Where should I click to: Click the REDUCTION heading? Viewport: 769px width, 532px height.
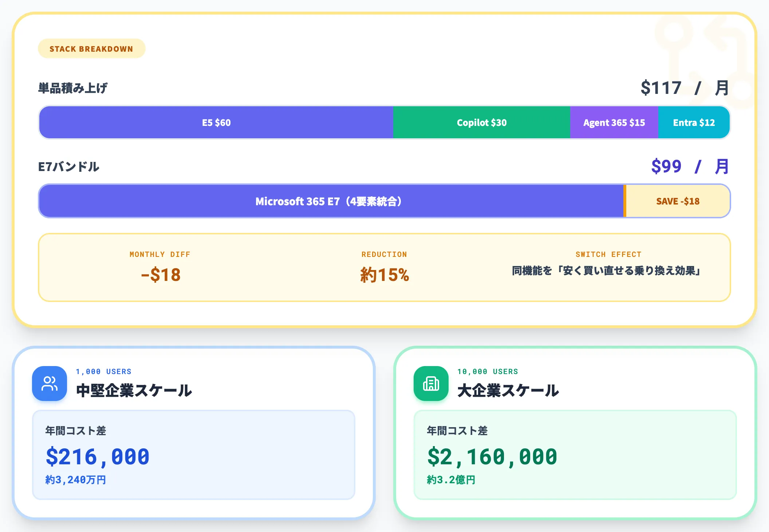[384, 254]
